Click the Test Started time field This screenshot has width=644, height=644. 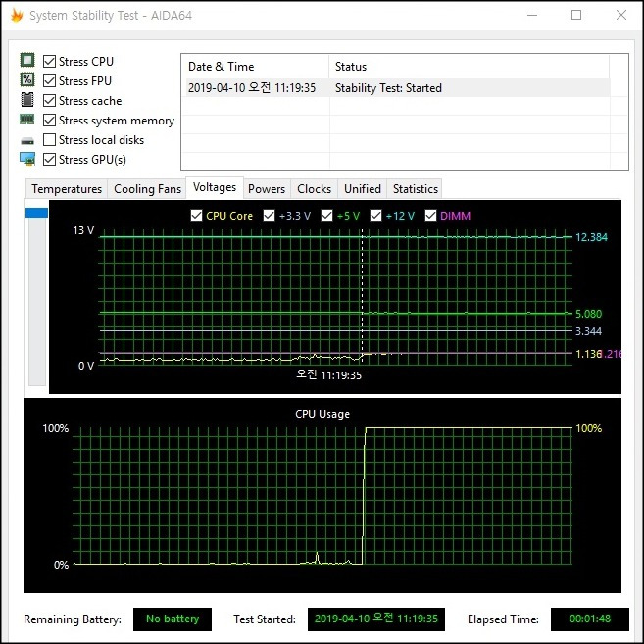point(375,619)
